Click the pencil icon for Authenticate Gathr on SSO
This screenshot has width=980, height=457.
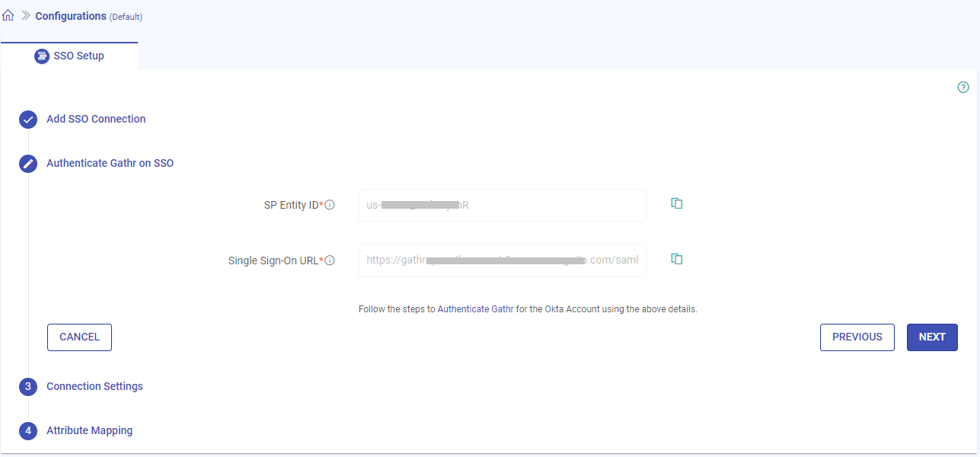point(27,163)
